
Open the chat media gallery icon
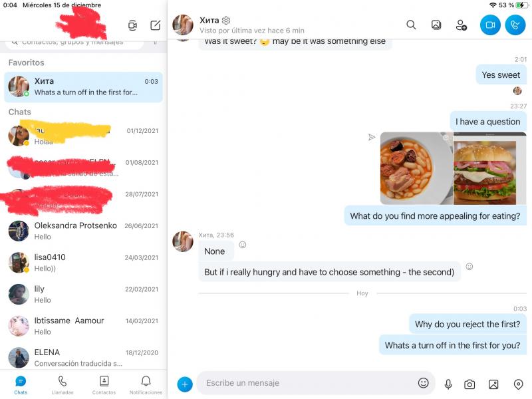[x=436, y=25]
